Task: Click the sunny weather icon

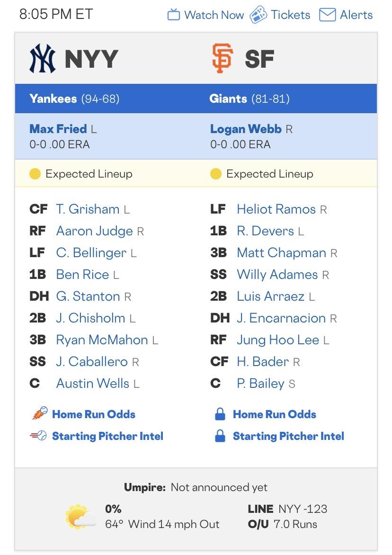Action: point(77,517)
